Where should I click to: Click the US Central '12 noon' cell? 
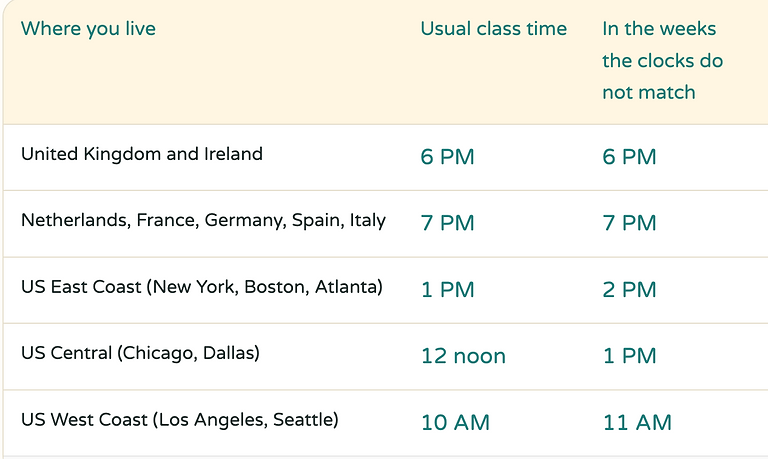pos(463,356)
